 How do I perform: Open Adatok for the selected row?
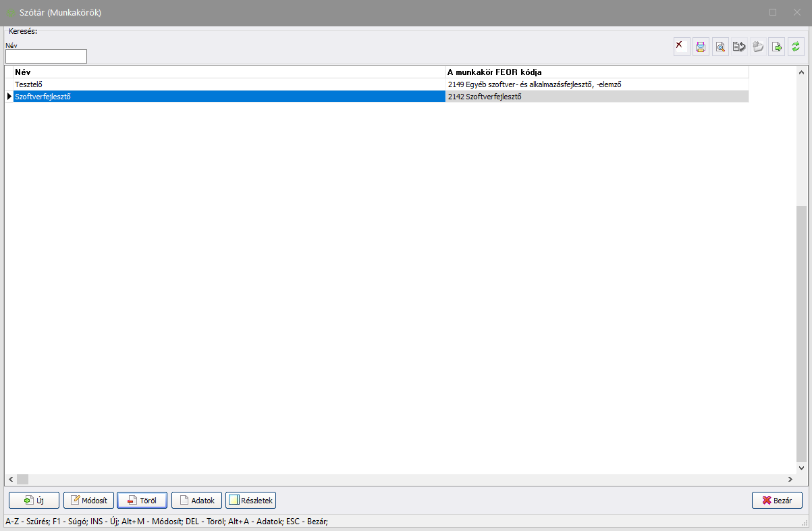pos(196,501)
